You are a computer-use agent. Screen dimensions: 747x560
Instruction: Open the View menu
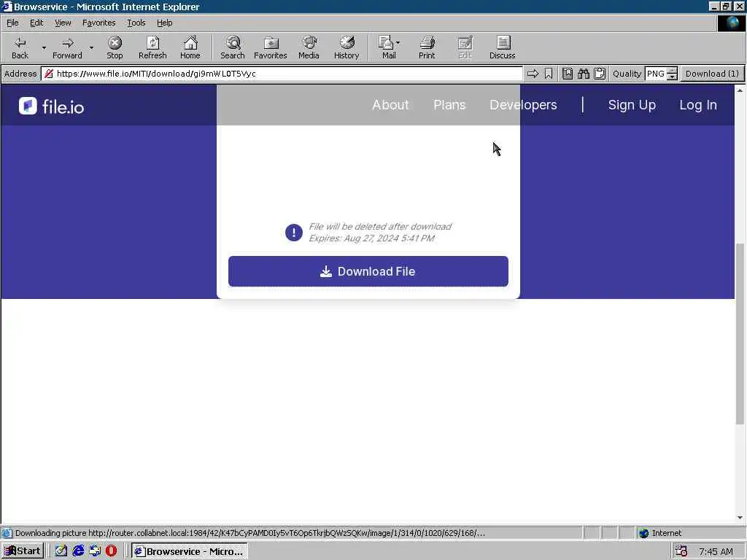pos(63,23)
